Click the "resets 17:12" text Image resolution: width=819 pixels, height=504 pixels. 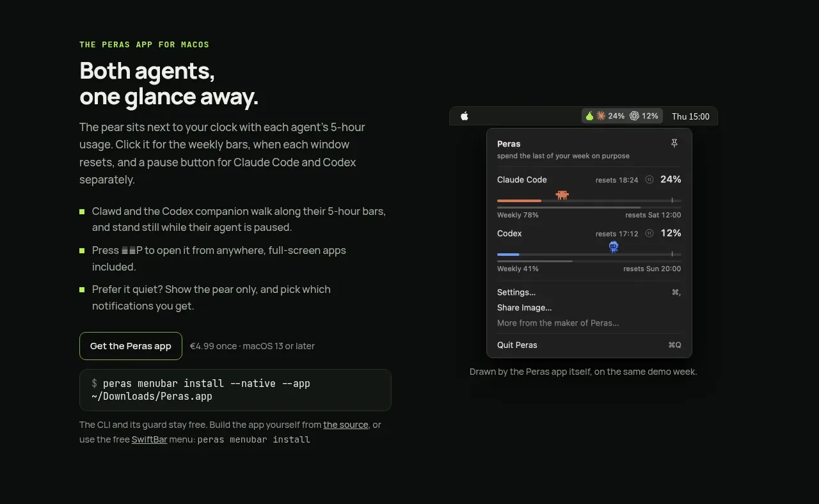[x=617, y=234]
